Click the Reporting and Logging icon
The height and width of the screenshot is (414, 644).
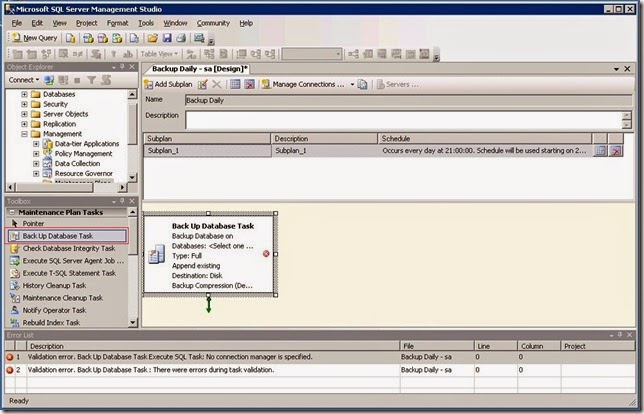tap(362, 84)
